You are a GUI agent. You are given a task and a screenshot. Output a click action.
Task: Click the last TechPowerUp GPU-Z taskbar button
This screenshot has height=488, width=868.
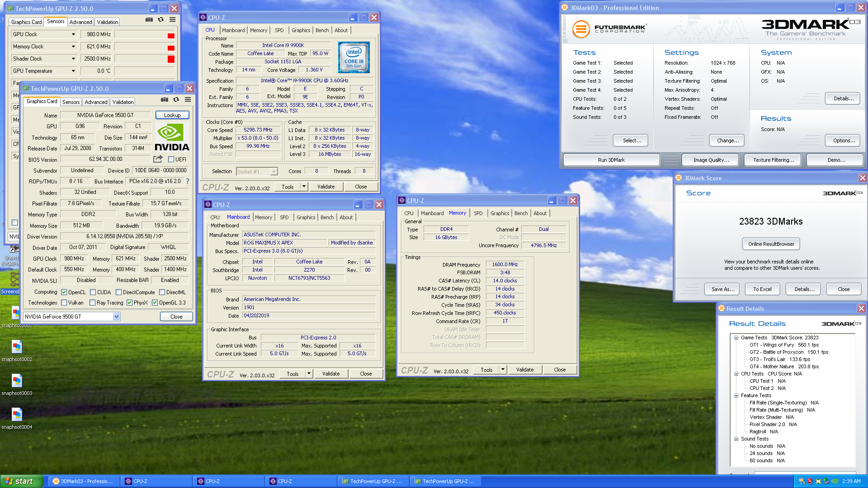445,481
